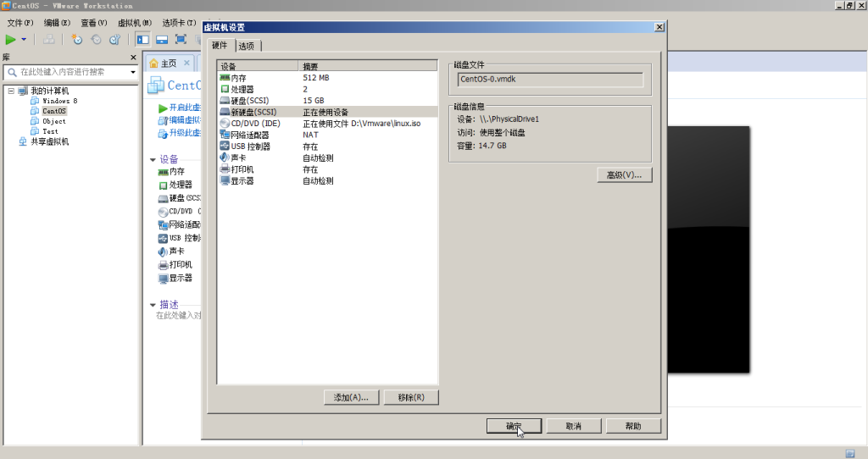868x459 pixels.
Task: Select the 打印机 row in hardware list
Action: tap(328, 169)
